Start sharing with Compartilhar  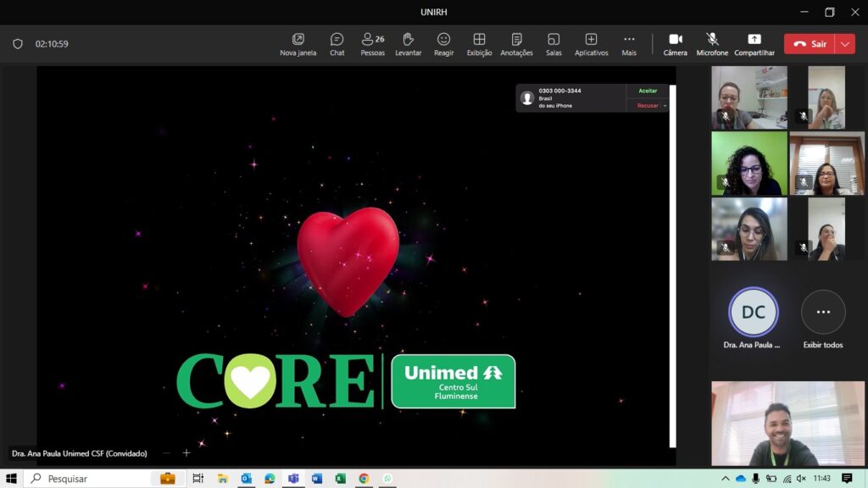[754, 44]
